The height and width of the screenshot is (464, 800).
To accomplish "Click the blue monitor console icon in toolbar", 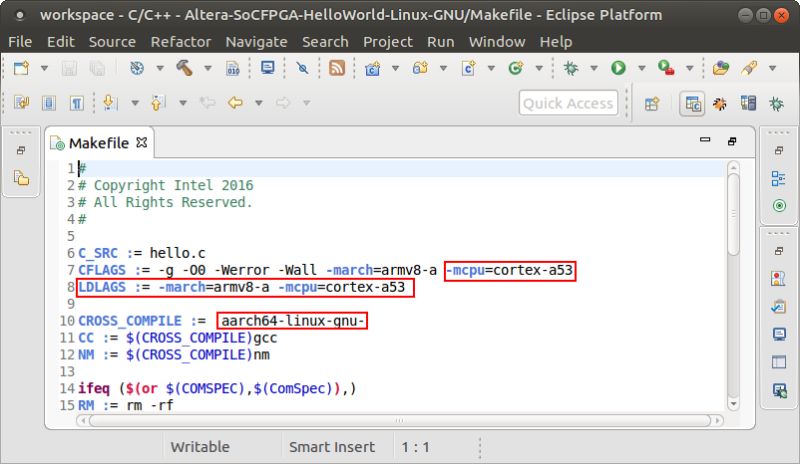I will pos(267,68).
